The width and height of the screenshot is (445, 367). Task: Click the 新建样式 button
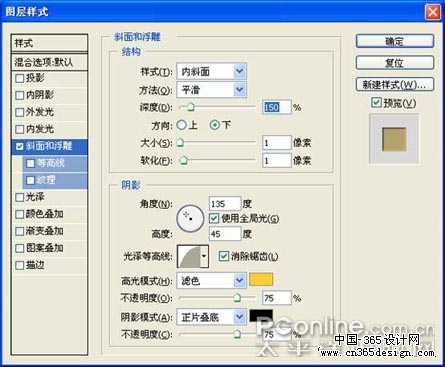[x=395, y=85]
